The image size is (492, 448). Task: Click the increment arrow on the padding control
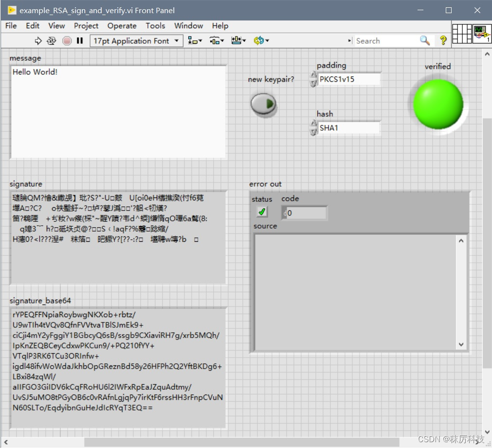[312, 75]
